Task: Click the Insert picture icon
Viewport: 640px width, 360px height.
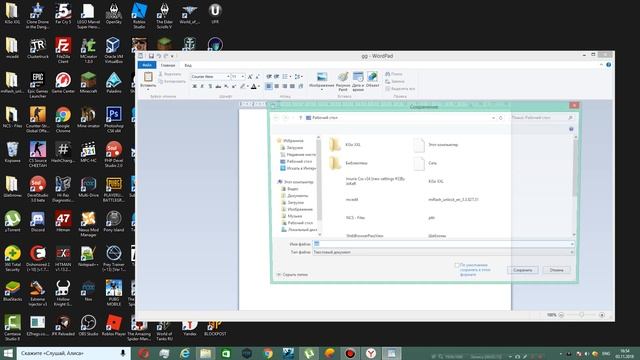Action: click(322, 77)
